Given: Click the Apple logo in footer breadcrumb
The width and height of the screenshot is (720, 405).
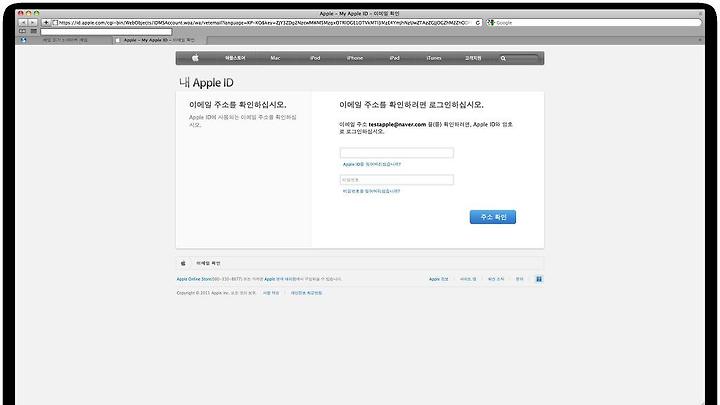Looking at the screenshot, I should 183,263.
